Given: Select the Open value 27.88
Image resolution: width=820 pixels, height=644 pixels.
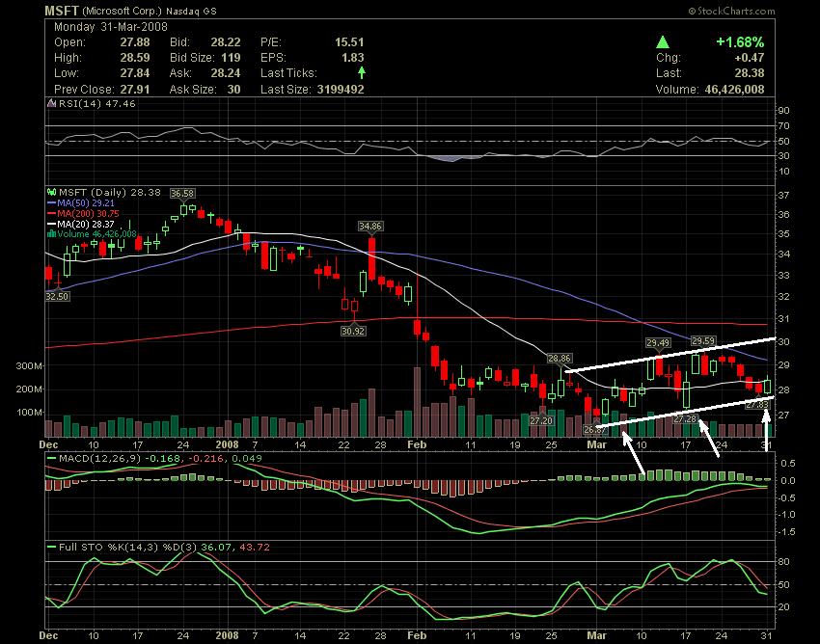Looking at the screenshot, I should point(135,42).
